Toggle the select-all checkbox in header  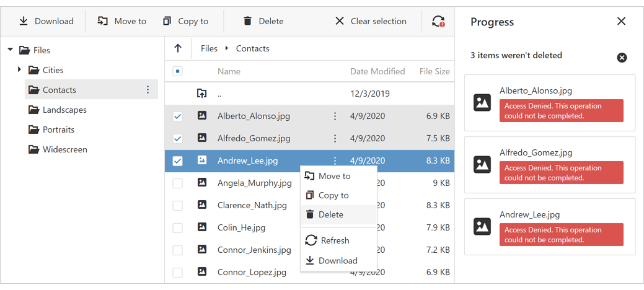pyautogui.click(x=178, y=71)
